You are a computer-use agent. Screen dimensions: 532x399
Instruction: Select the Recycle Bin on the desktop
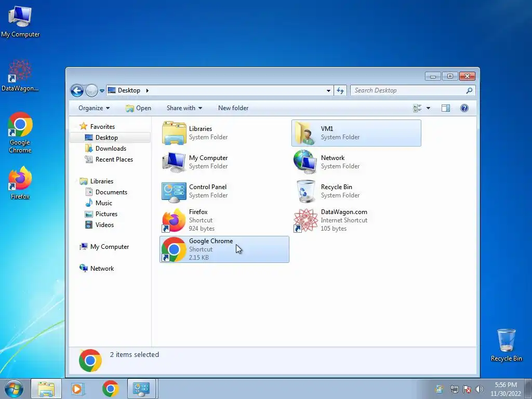tap(506, 345)
